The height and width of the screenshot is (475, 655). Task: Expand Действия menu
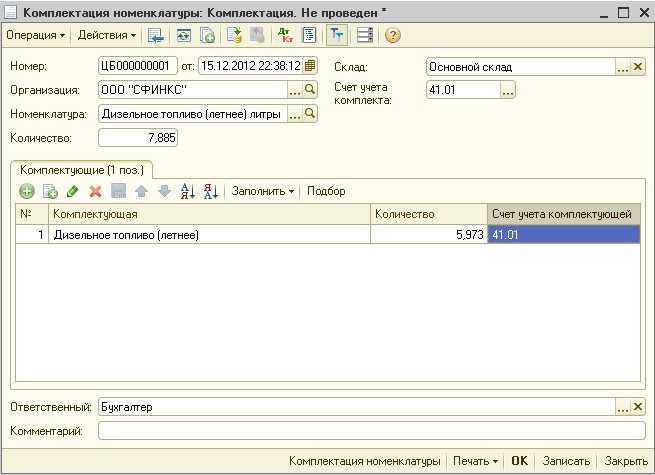point(107,36)
